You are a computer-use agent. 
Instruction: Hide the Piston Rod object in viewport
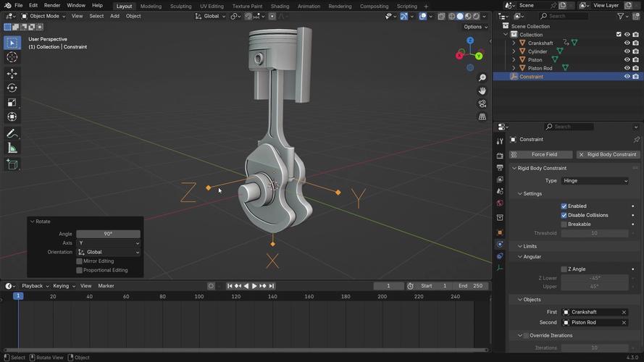pyautogui.click(x=627, y=68)
